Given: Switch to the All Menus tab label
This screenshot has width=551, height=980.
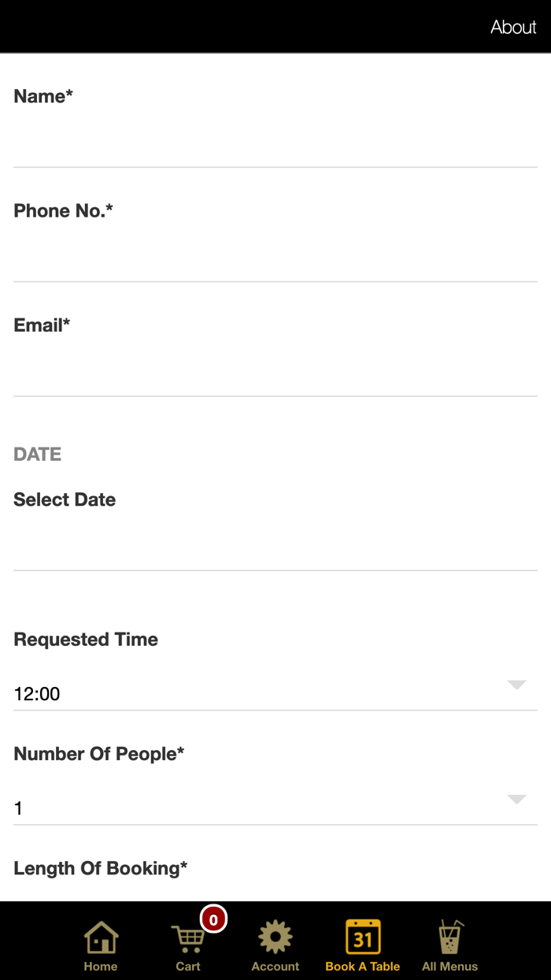Looking at the screenshot, I should (x=449, y=967).
